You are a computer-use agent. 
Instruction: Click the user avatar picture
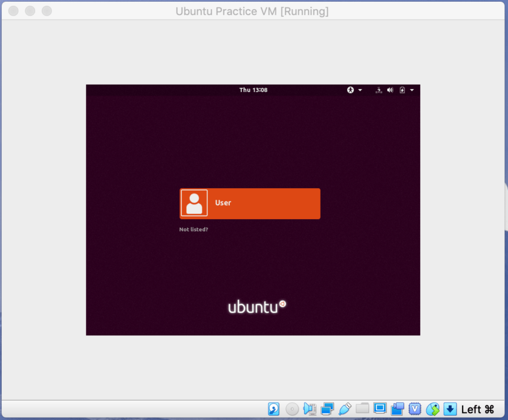pos(194,203)
